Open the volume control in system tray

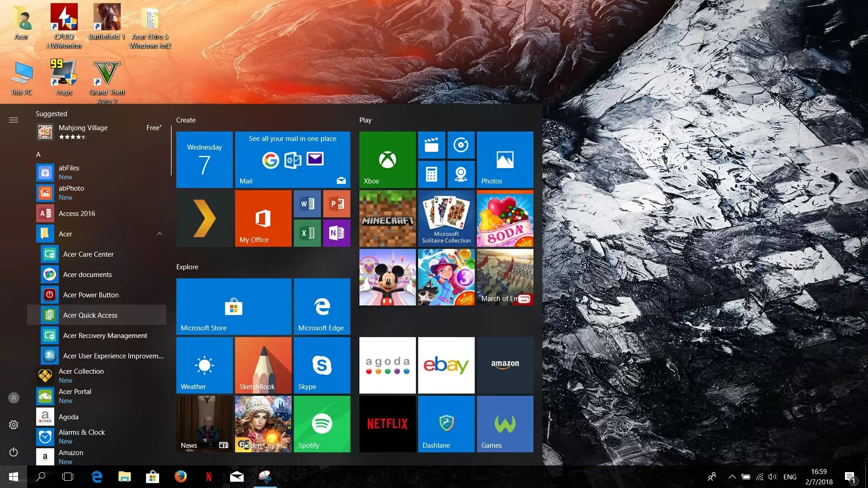[x=772, y=477]
